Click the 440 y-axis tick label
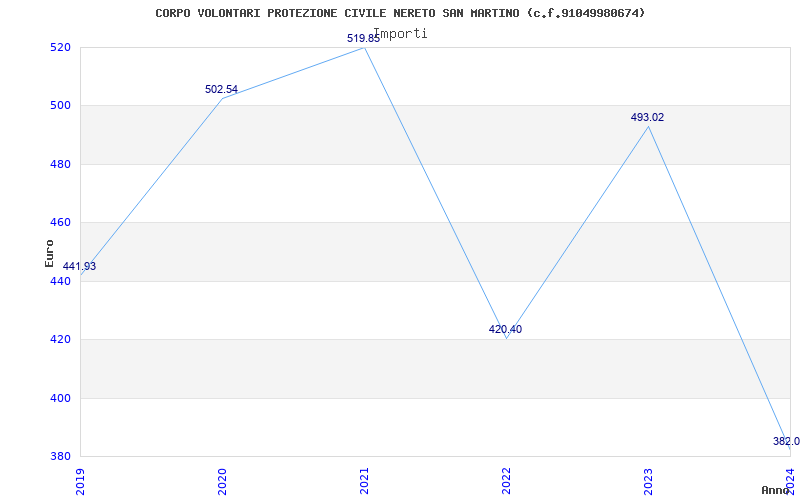Viewport: 800px width, 500px height. pos(61,281)
